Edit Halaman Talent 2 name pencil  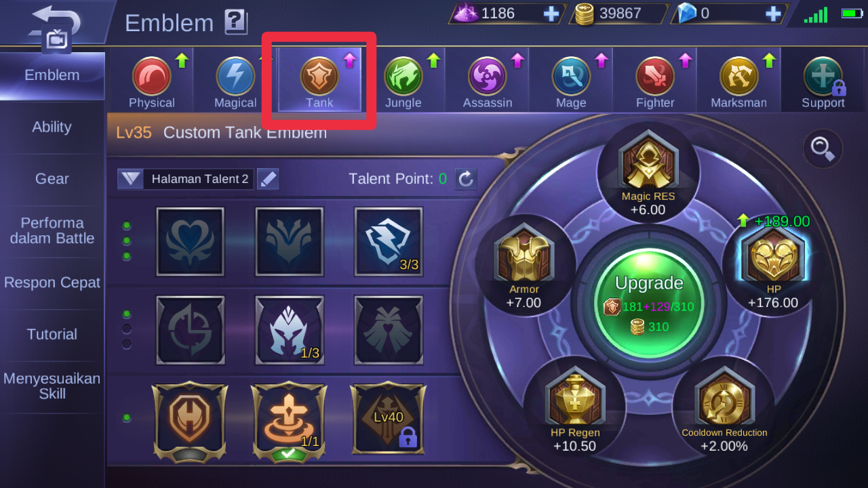click(x=269, y=179)
